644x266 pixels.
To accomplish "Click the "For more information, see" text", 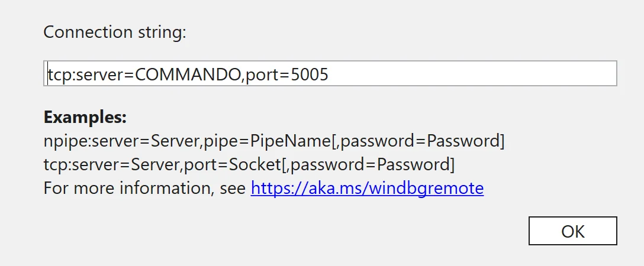I will pyautogui.click(x=144, y=188).
